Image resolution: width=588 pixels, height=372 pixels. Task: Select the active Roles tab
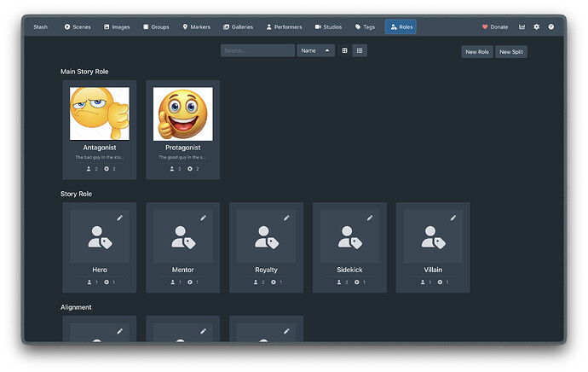401,27
